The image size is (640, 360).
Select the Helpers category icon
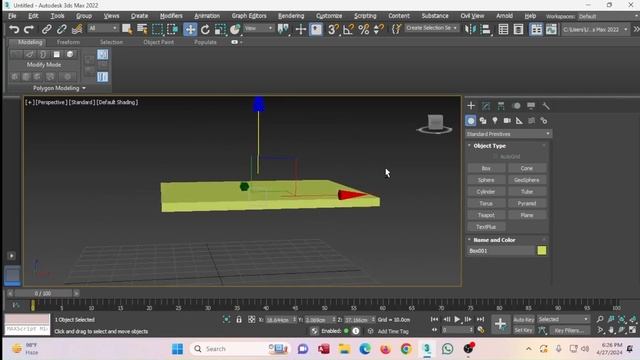[x=519, y=121]
